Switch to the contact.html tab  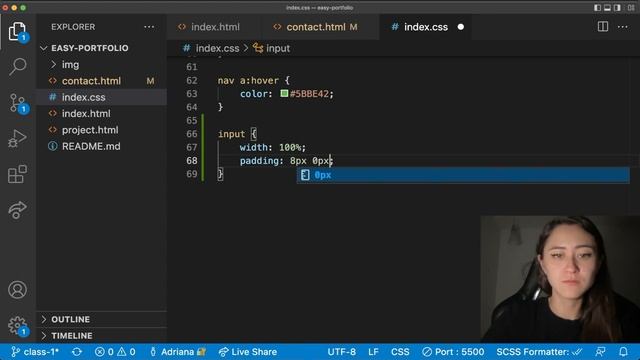pos(321,27)
